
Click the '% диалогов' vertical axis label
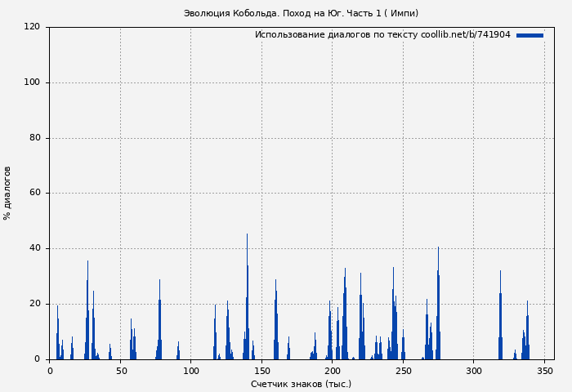(7, 193)
